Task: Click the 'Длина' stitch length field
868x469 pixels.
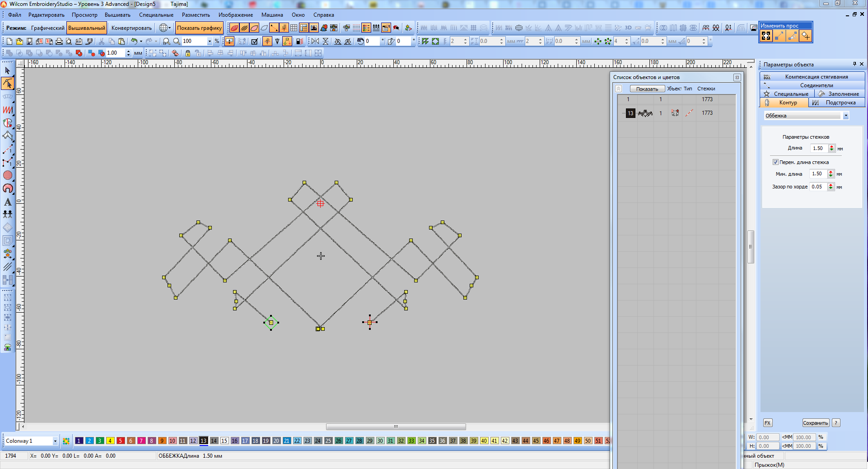Action: 818,148
